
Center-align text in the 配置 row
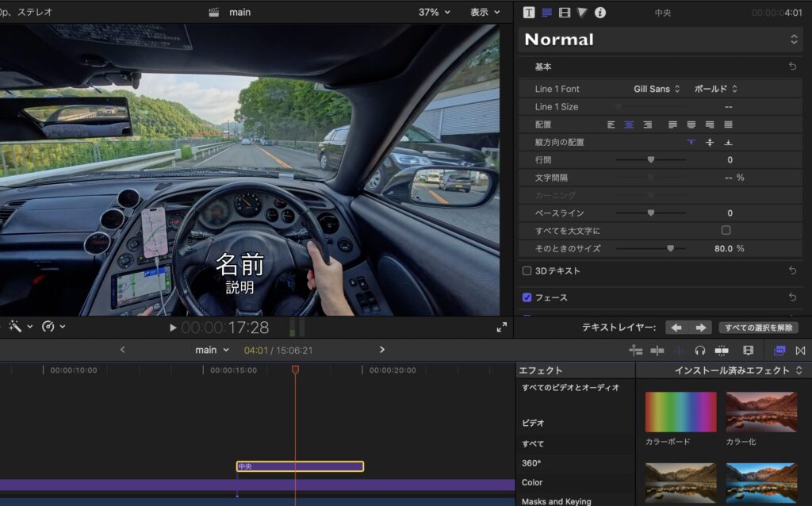(629, 125)
